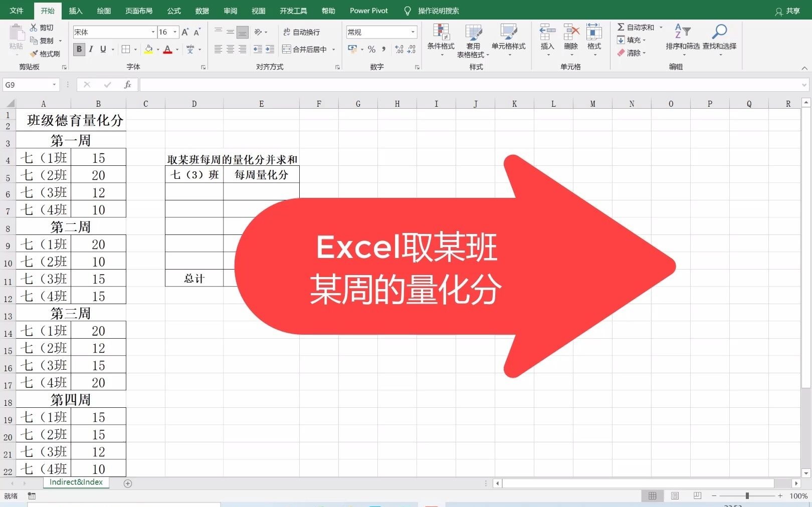The width and height of the screenshot is (812, 507).
Task: Apply the yellow fill color bucket
Action: (148, 49)
